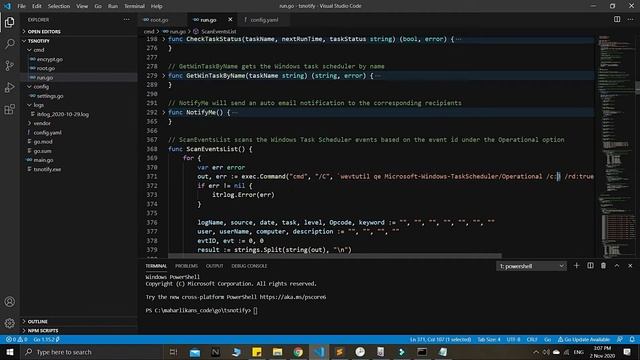
Task: Collapse the config folder
Action: pyautogui.click(x=41, y=87)
